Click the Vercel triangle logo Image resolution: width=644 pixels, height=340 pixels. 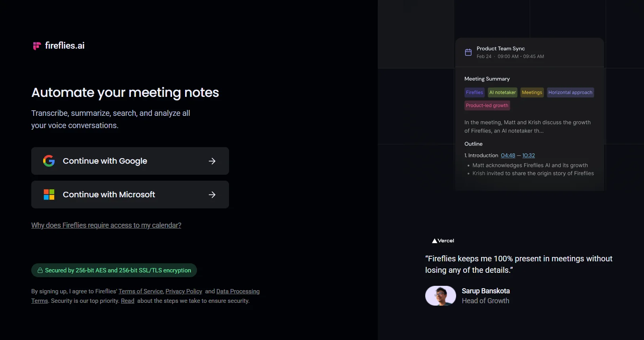pos(434,241)
